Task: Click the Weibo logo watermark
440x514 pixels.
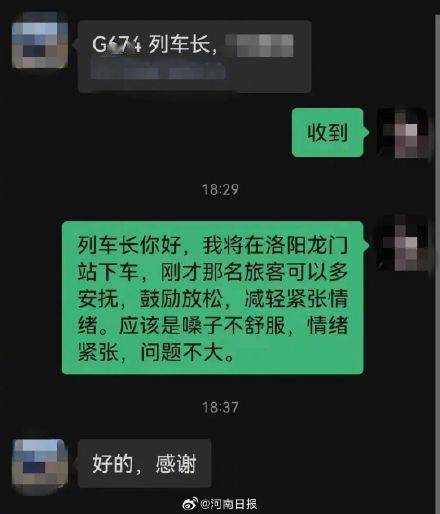Action: (x=191, y=504)
